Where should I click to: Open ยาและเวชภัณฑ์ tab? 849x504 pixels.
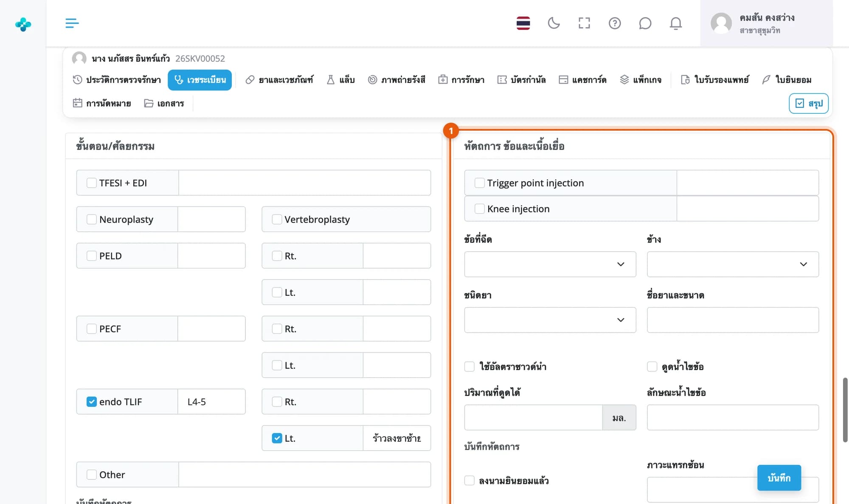[x=279, y=80]
